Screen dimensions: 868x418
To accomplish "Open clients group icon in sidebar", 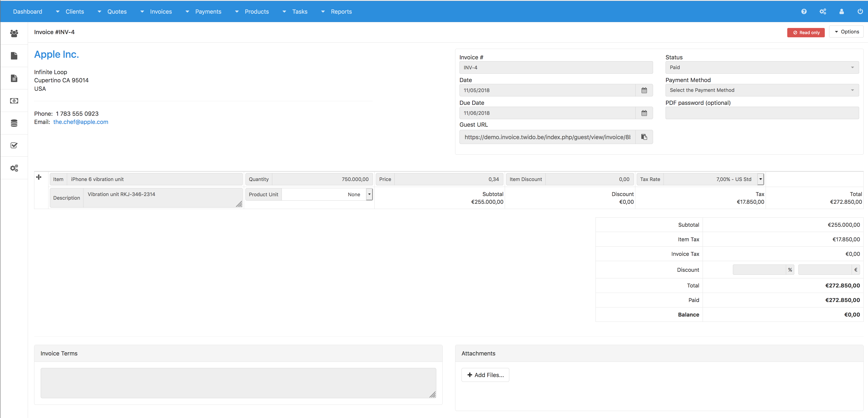I will 14,33.
